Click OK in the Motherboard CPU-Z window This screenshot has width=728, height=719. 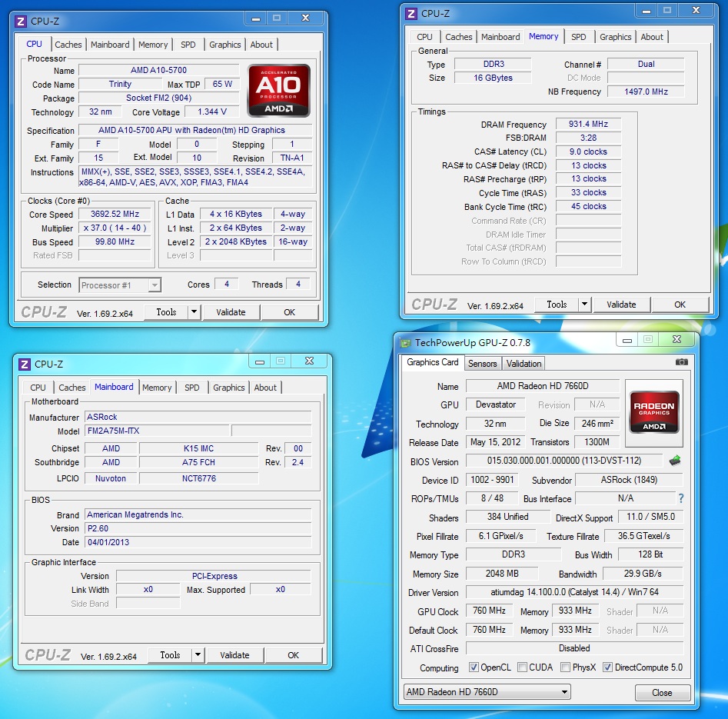click(x=293, y=655)
